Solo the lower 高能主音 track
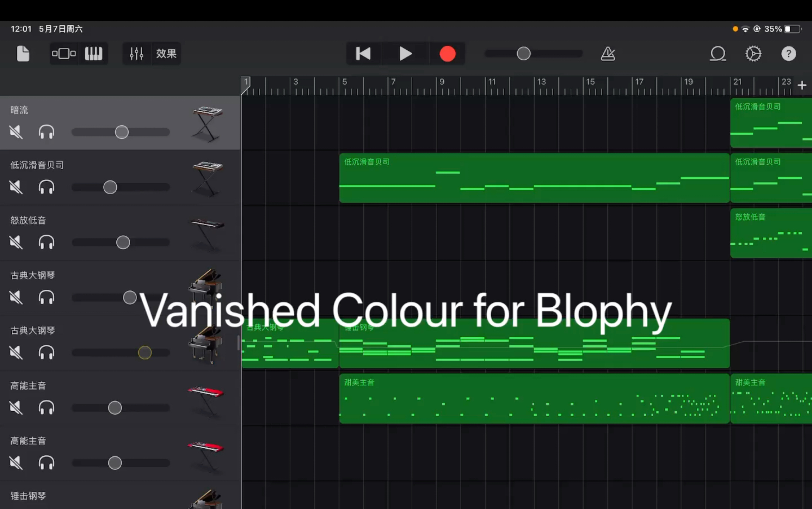Screen dimensions: 812x509 coord(46,463)
